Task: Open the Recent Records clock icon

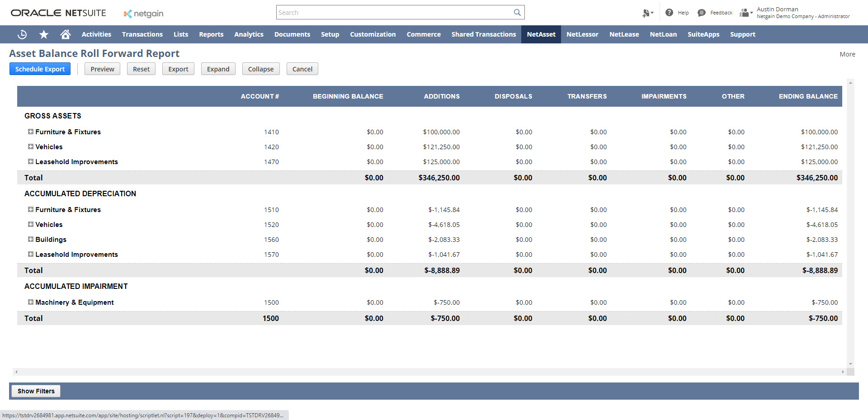Action: [22, 34]
